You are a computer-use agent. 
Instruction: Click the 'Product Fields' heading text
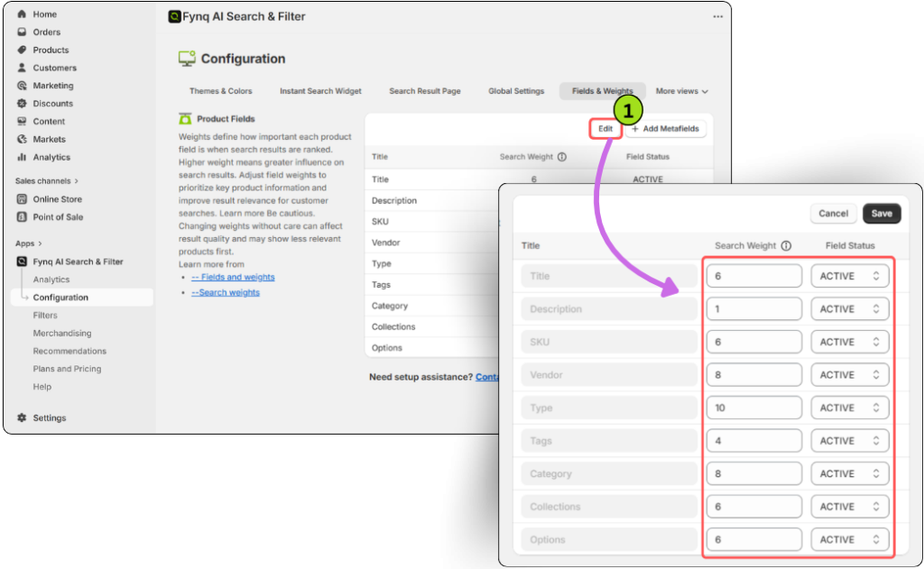tap(226, 119)
